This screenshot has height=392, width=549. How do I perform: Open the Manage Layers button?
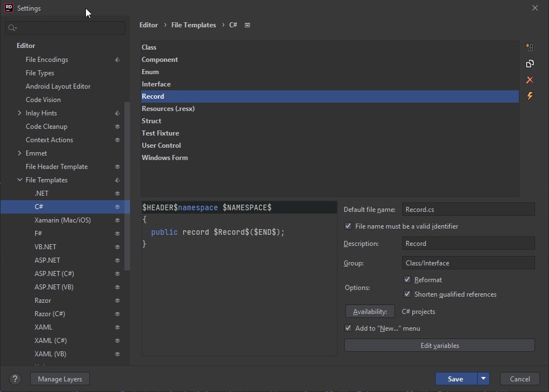(x=60, y=379)
